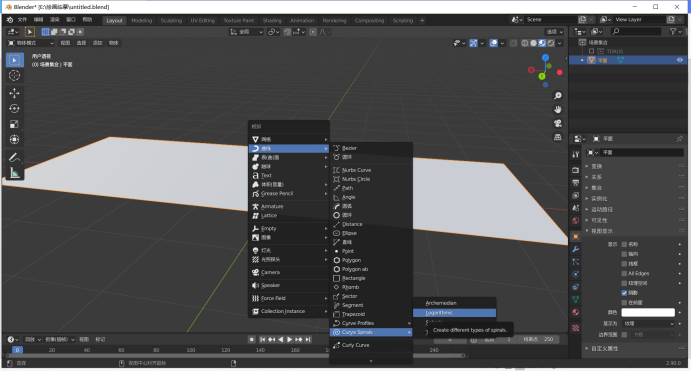This screenshot has width=692, height=371.
Task: Open the display-as type dropdown
Action: point(648,324)
